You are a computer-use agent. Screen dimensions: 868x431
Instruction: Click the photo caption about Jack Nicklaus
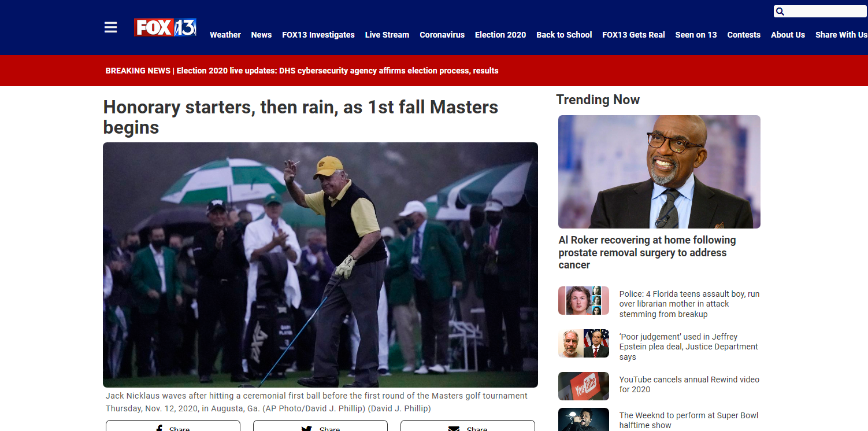317,402
